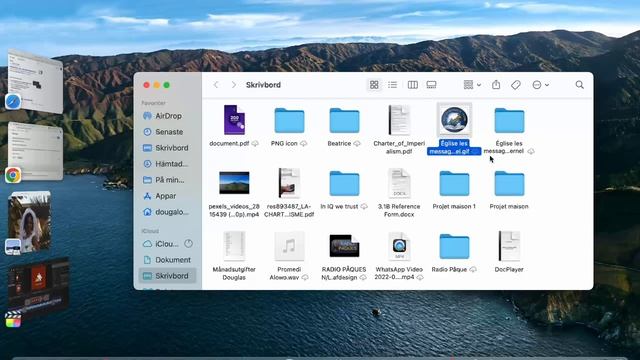This screenshot has width=640, height=360.
Task: Switch to the Final Cut Pro window thumbnail
Action: coord(38,287)
